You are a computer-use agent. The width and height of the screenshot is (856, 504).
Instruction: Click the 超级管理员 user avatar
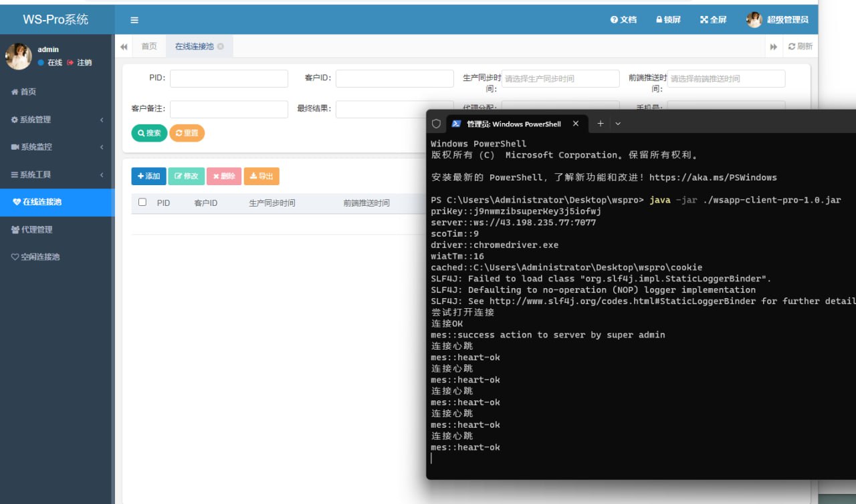754,19
